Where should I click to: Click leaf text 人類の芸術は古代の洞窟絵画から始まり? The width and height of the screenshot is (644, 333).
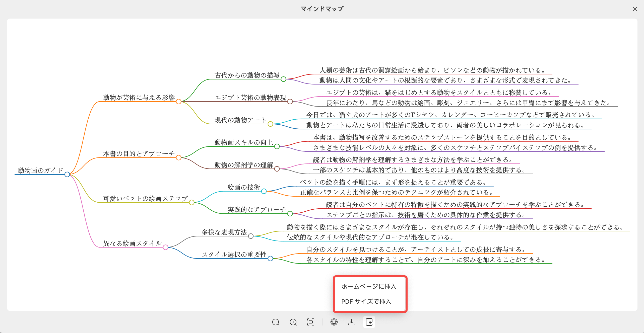(x=432, y=70)
